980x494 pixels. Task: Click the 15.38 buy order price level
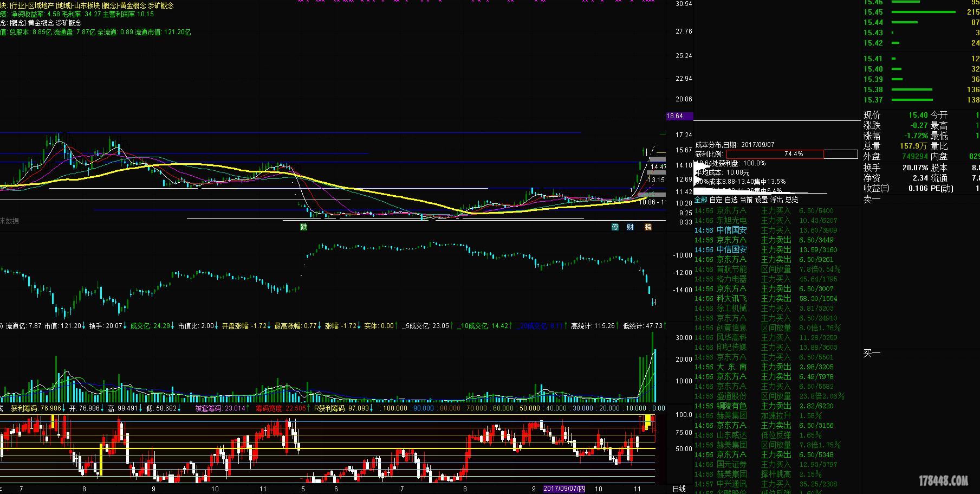click(873, 89)
